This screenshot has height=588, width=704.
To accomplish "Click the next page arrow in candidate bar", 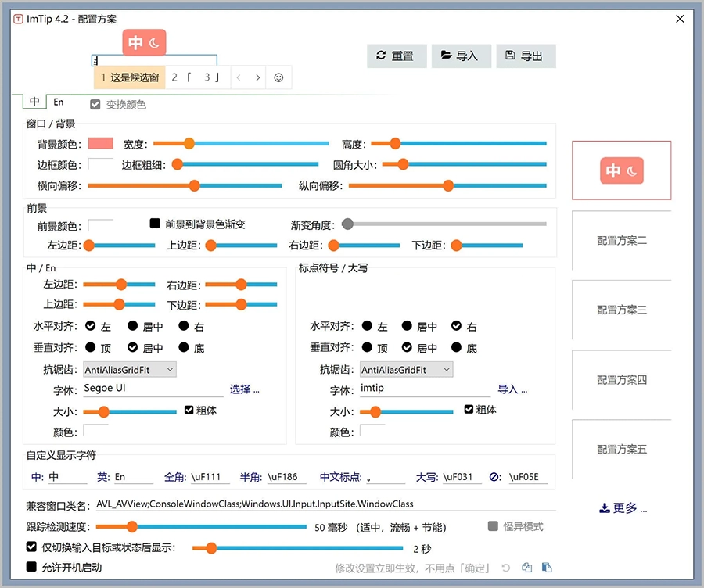I will point(257,77).
